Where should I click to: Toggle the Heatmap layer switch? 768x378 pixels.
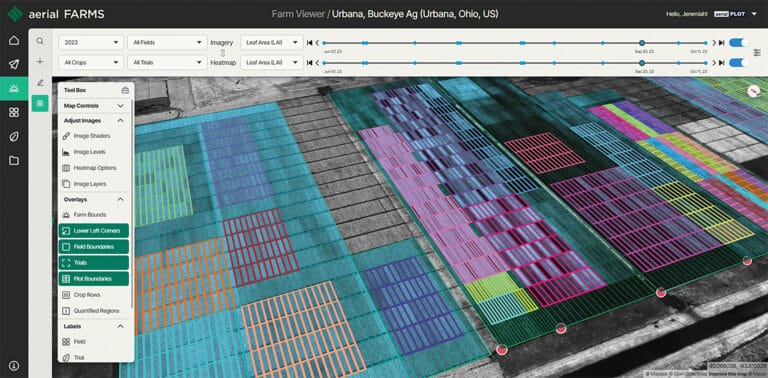(x=739, y=63)
